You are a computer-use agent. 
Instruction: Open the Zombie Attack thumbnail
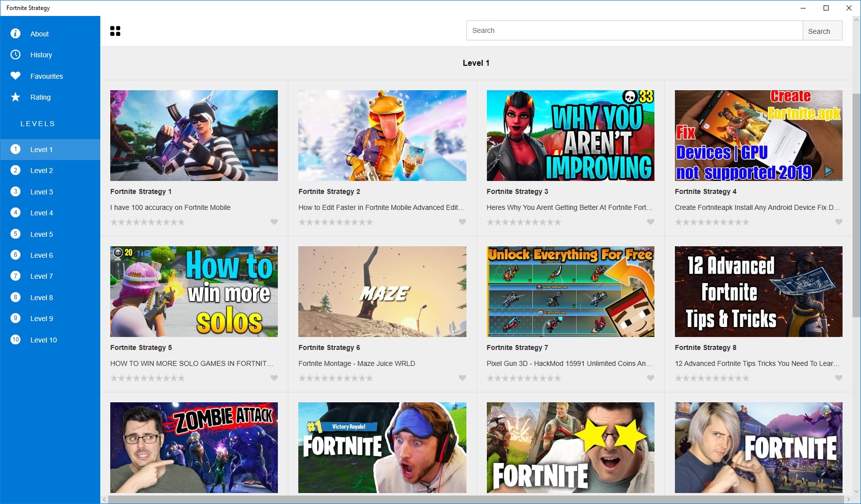pyautogui.click(x=194, y=448)
